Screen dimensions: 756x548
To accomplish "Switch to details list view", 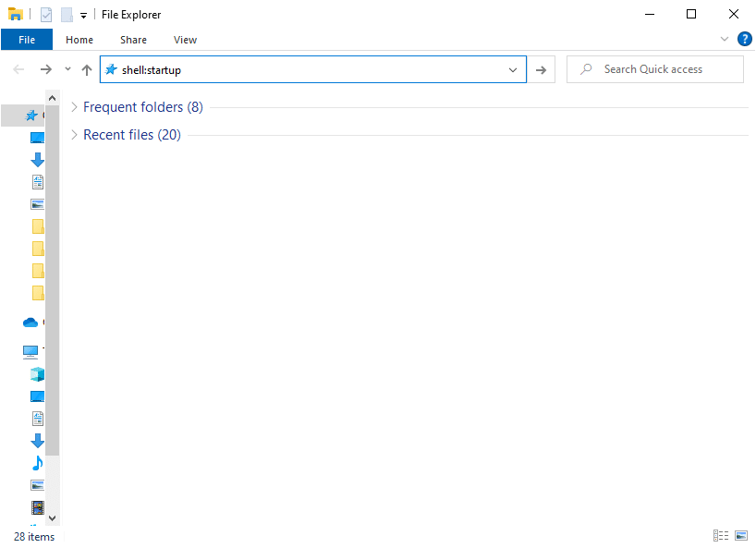I will (x=721, y=536).
